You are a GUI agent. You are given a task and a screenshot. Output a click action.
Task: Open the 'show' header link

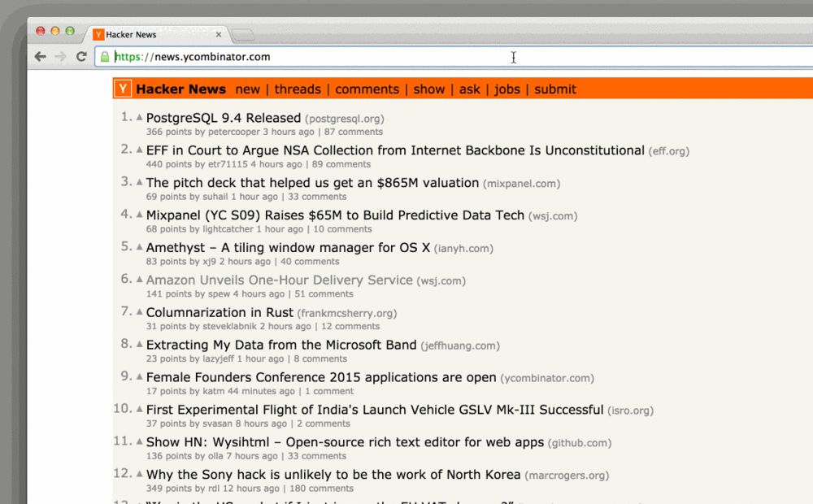click(x=428, y=89)
